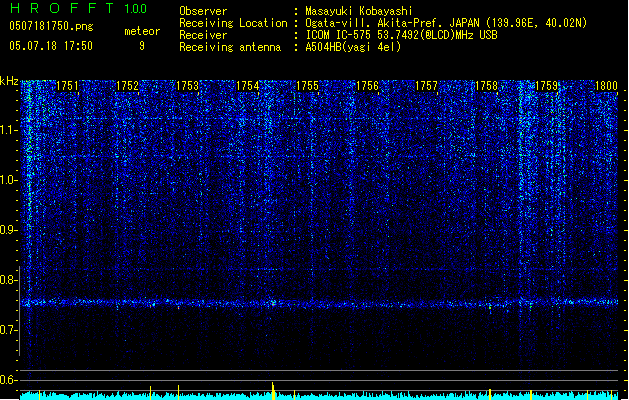This screenshot has width=629, height=400.
Task: Click the 1.0 kHz axis label
Action: [x=8, y=180]
